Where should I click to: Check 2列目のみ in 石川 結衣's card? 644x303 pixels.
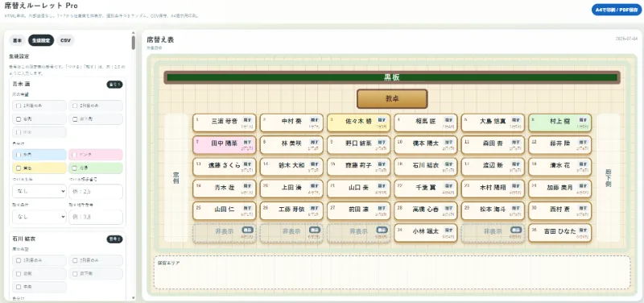pyautogui.click(x=75, y=260)
